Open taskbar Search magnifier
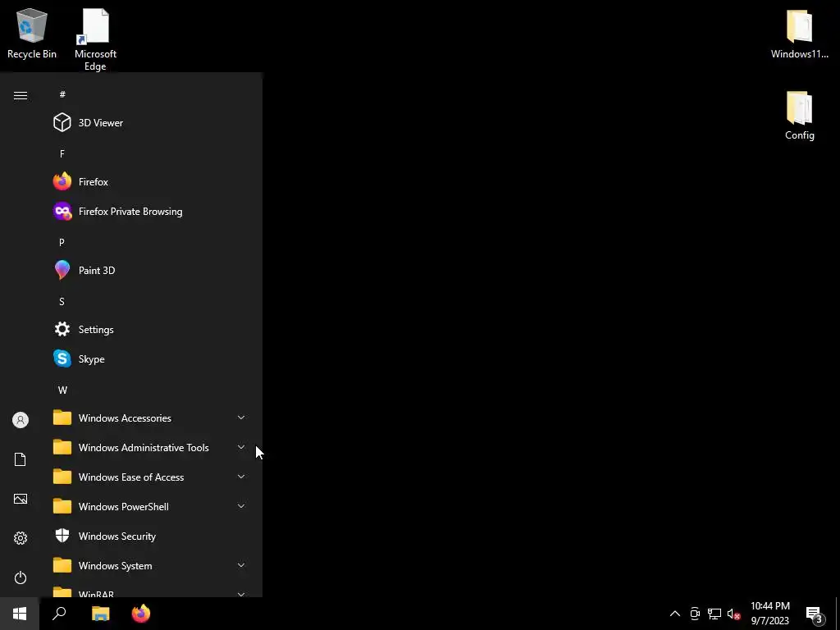The image size is (840, 630). [x=59, y=614]
